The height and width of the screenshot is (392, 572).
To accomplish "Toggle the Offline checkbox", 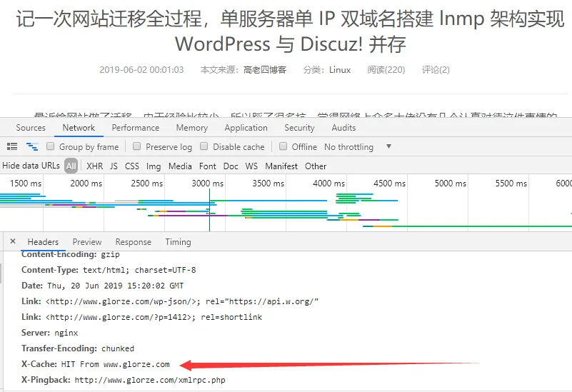I will (x=283, y=146).
